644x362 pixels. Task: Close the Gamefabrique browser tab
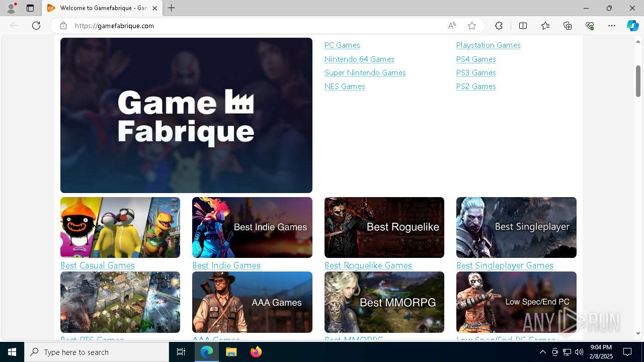point(155,8)
